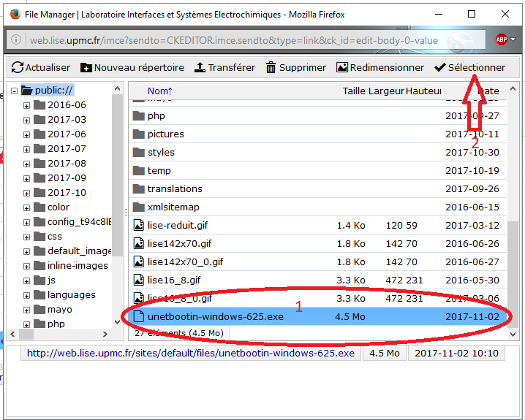
Task: Click the status bar date 2017-11-02 10:10
Action: [456, 353]
